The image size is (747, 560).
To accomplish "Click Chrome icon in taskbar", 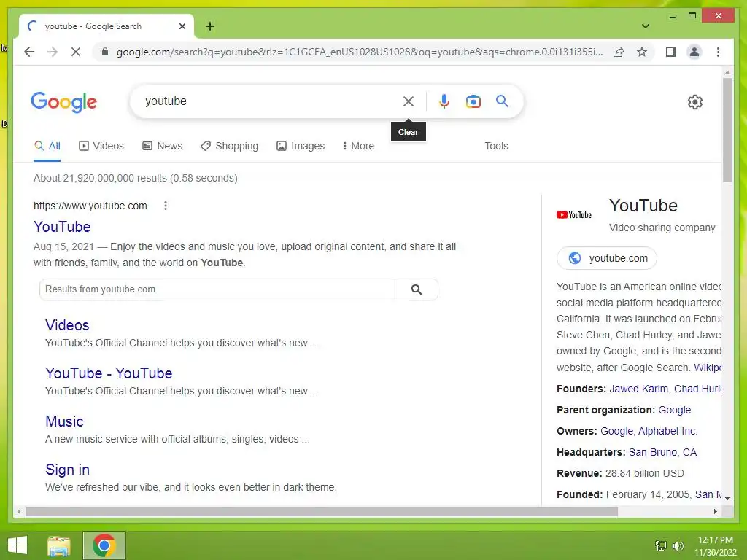I will click(x=104, y=545).
